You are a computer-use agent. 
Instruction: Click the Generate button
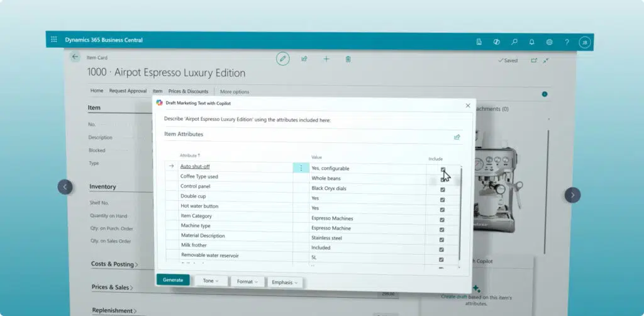(x=173, y=280)
